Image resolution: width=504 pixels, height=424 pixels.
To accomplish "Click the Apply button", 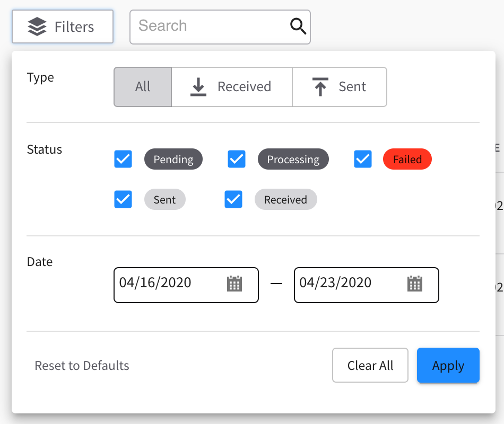I will (448, 365).
